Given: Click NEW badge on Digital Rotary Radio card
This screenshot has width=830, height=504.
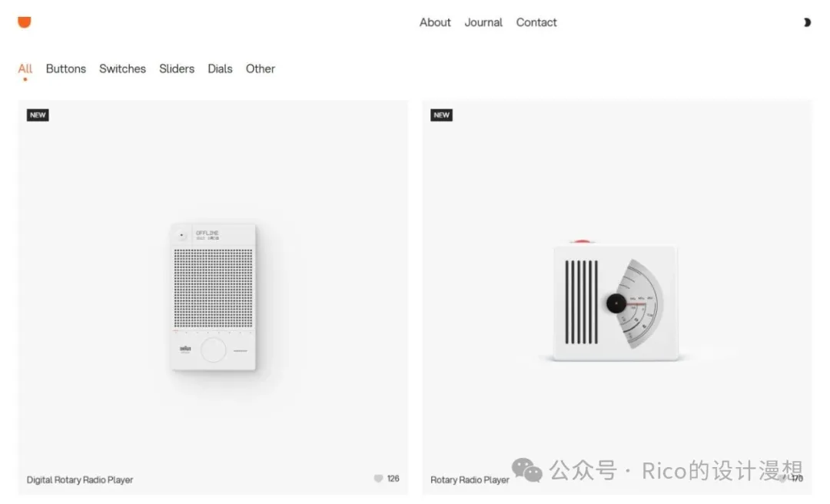Looking at the screenshot, I should (x=38, y=115).
